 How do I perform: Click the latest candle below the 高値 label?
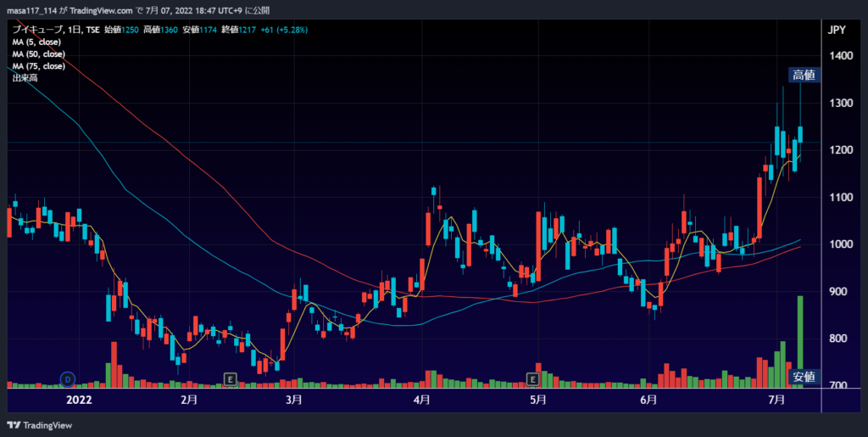point(800,135)
